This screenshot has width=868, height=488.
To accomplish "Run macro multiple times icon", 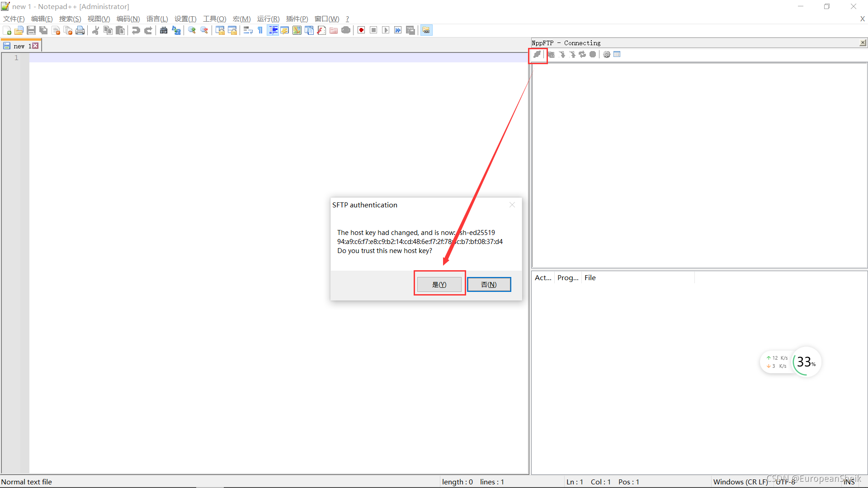I will pos(398,30).
